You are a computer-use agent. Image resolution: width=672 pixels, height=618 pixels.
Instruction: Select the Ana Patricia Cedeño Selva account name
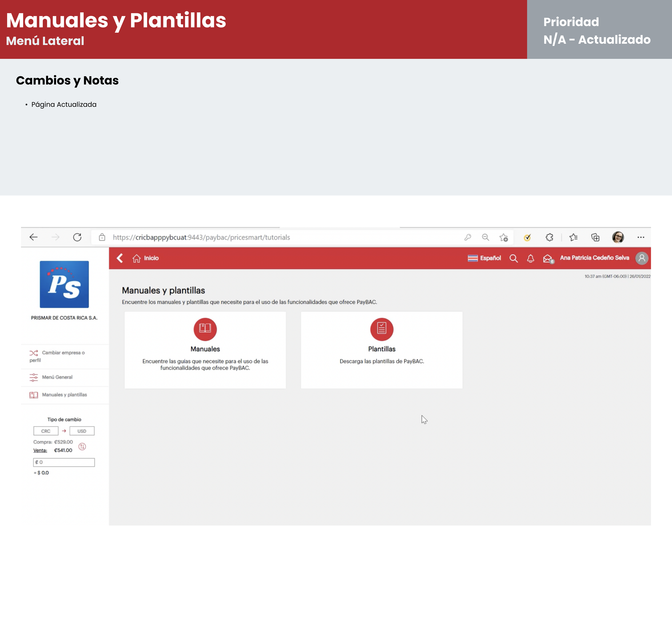595,258
